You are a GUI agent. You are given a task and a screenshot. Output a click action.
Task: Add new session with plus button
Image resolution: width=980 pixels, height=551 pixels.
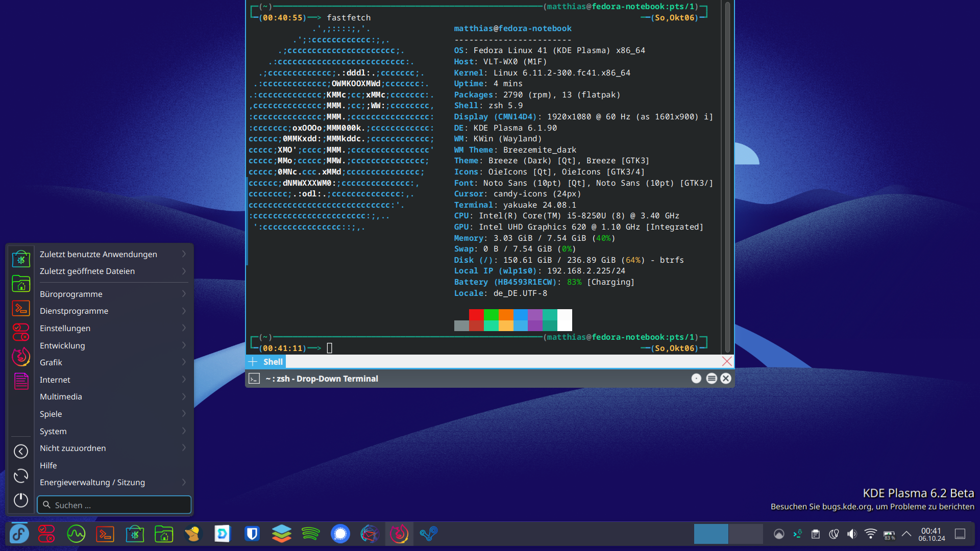click(x=253, y=362)
